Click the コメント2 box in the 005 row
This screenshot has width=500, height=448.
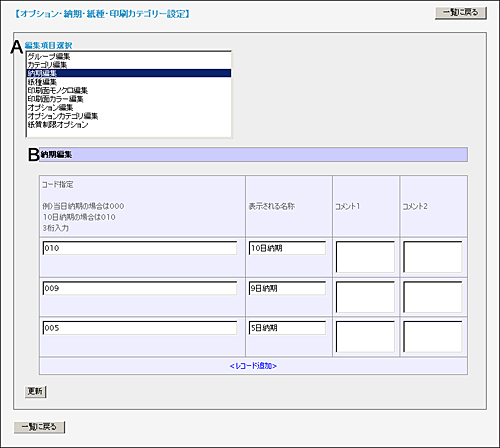pyautogui.click(x=433, y=337)
